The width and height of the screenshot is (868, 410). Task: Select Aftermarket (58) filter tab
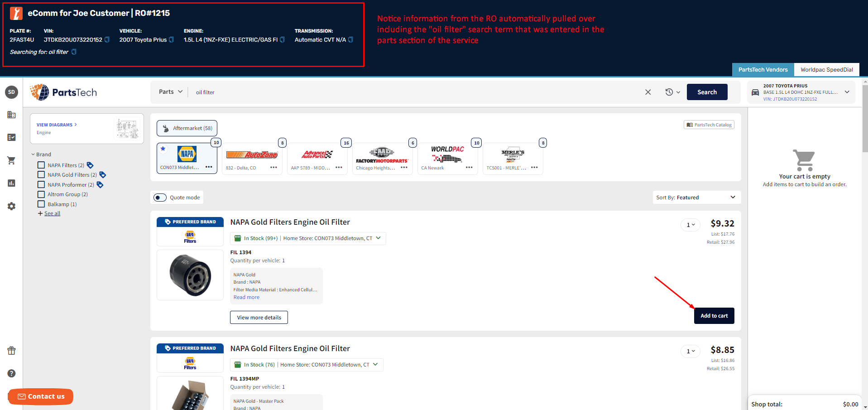(187, 128)
